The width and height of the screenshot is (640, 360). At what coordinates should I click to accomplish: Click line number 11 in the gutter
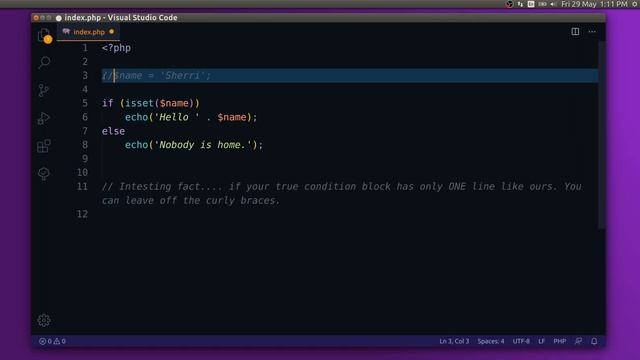(82, 187)
